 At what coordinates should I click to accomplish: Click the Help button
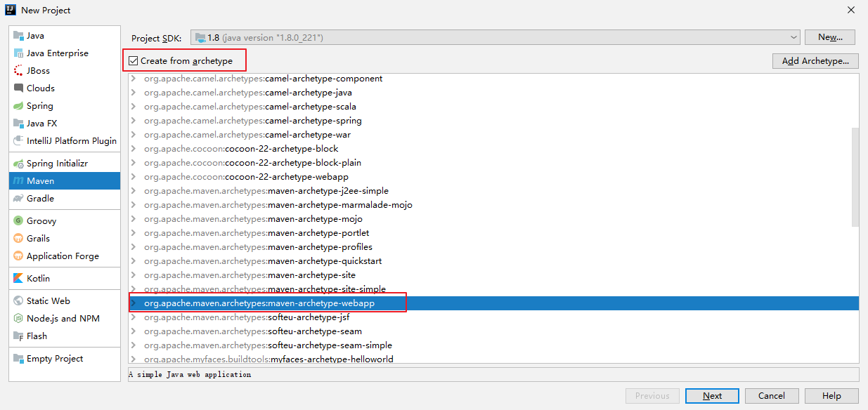pos(831,396)
